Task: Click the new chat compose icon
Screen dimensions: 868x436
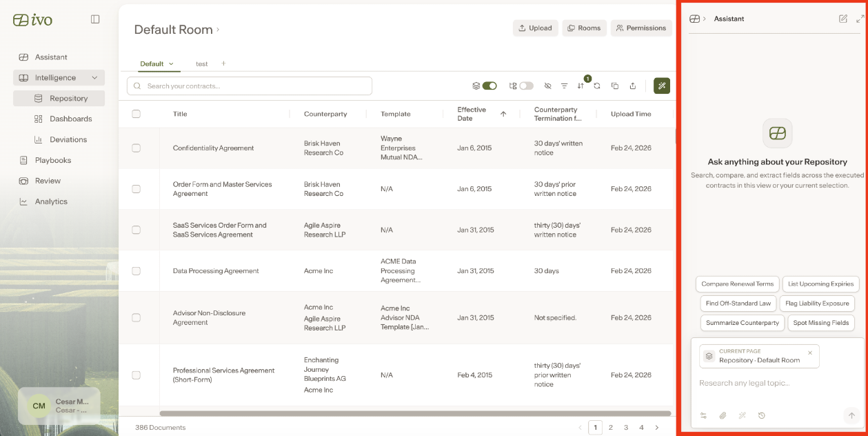Action: click(x=843, y=19)
